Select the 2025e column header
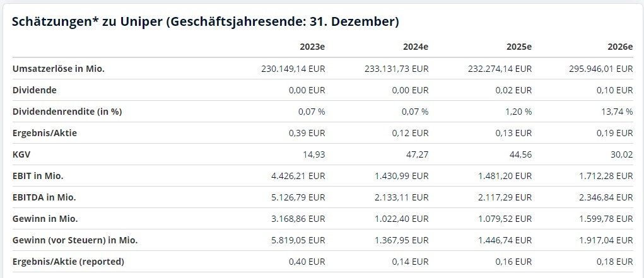 [519, 47]
